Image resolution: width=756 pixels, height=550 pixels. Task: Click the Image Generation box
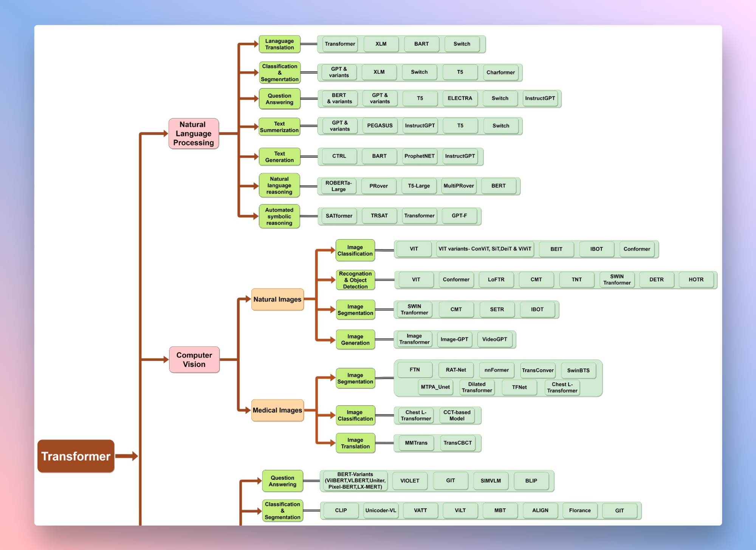click(x=355, y=339)
